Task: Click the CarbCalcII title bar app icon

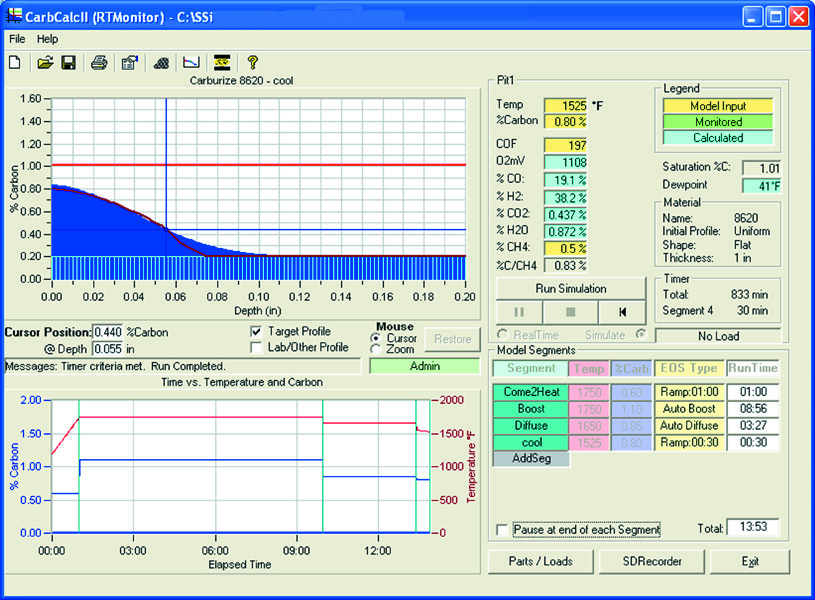Action: coord(14,16)
